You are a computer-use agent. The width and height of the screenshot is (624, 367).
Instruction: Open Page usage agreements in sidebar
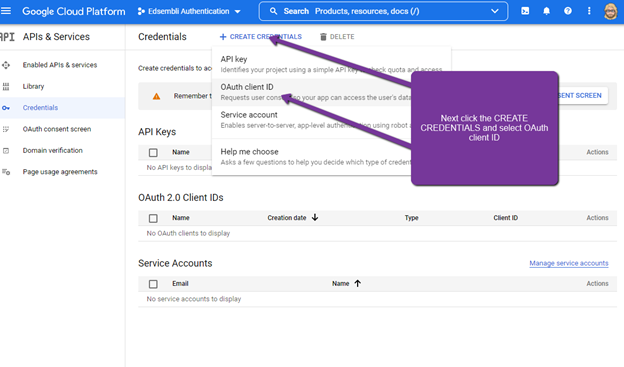click(60, 172)
